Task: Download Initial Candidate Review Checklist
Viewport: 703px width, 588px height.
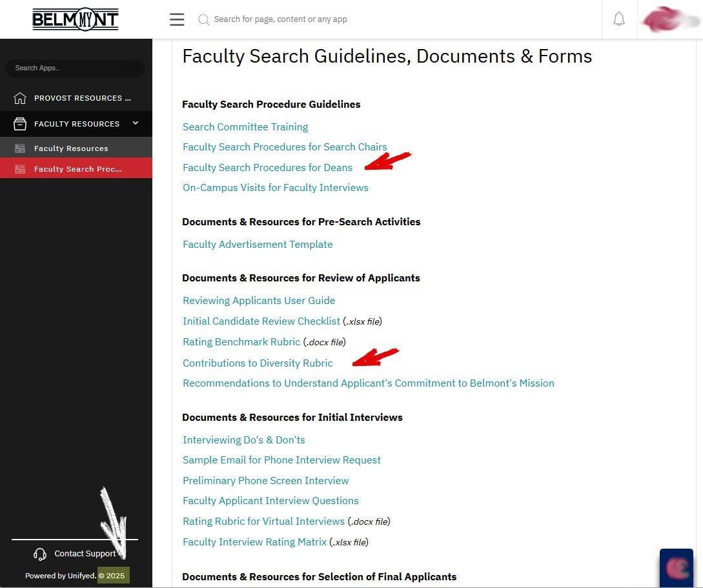Action: [x=261, y=321]
